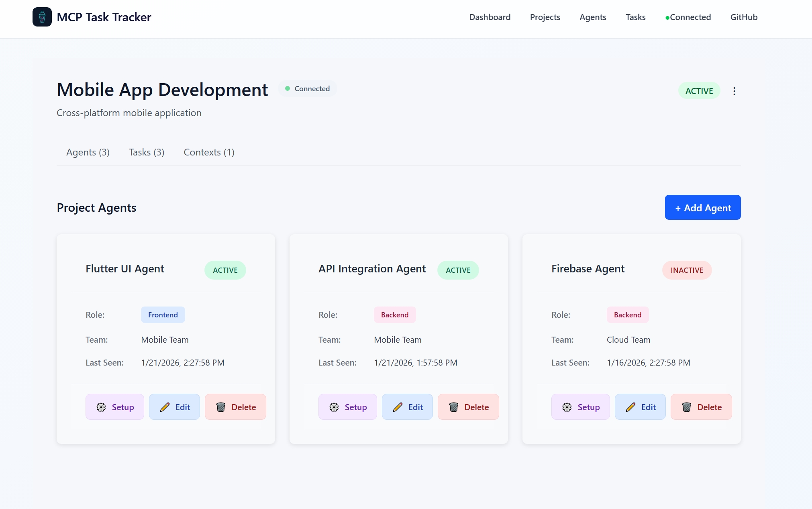Click the Firebase Agent card title

point(588,269)
